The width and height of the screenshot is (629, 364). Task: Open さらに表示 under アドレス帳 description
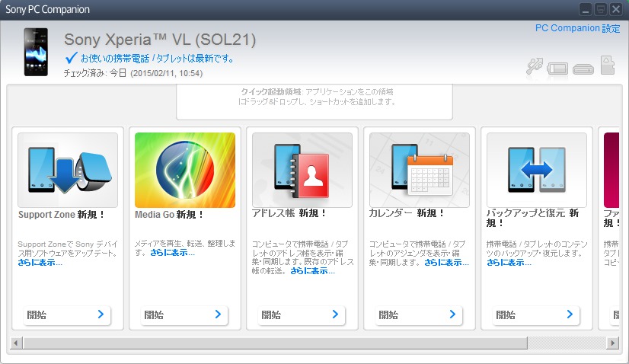pyautogui.click(x=312, y=271)
